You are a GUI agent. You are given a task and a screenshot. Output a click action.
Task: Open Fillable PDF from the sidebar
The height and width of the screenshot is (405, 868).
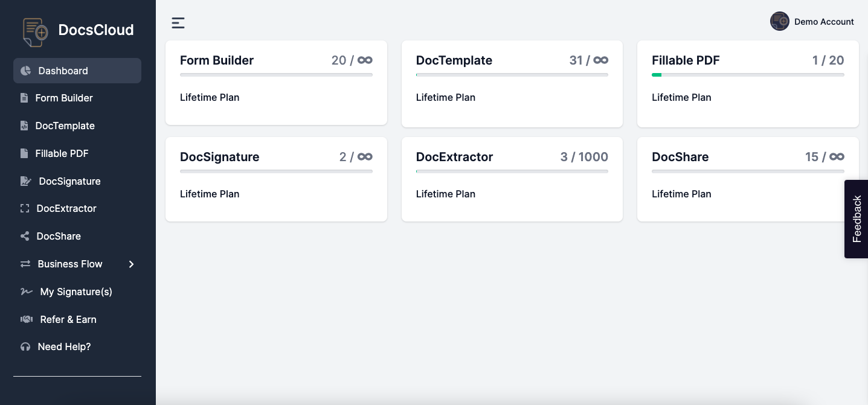tap(62, 153)
